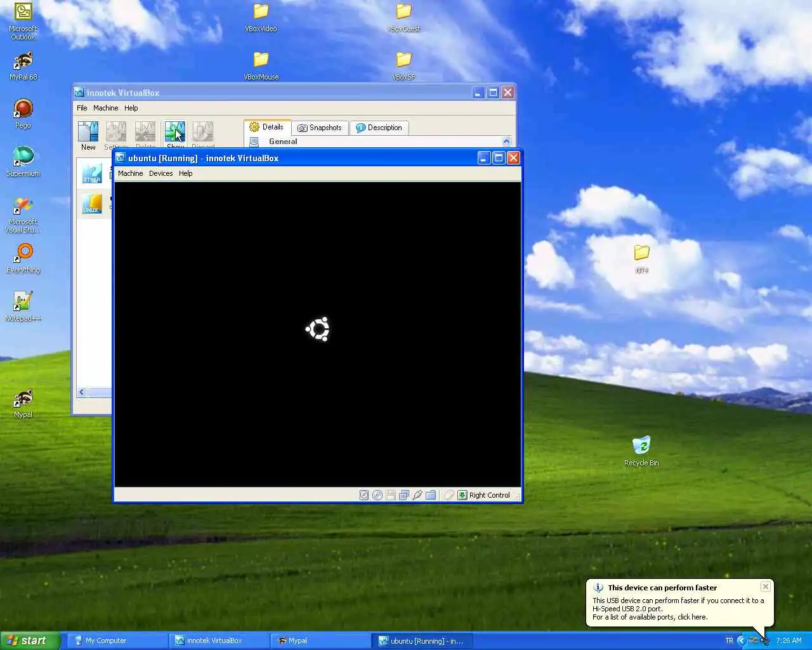
Task: Expand hidden tray icons arrow
Action: [x=741, y=640]
